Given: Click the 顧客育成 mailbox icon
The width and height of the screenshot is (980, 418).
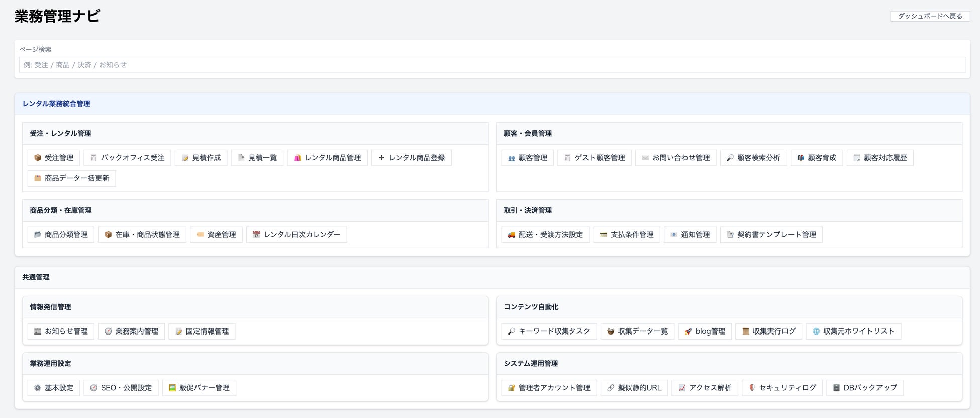Looking at the screenshot, I should point(801,158).
